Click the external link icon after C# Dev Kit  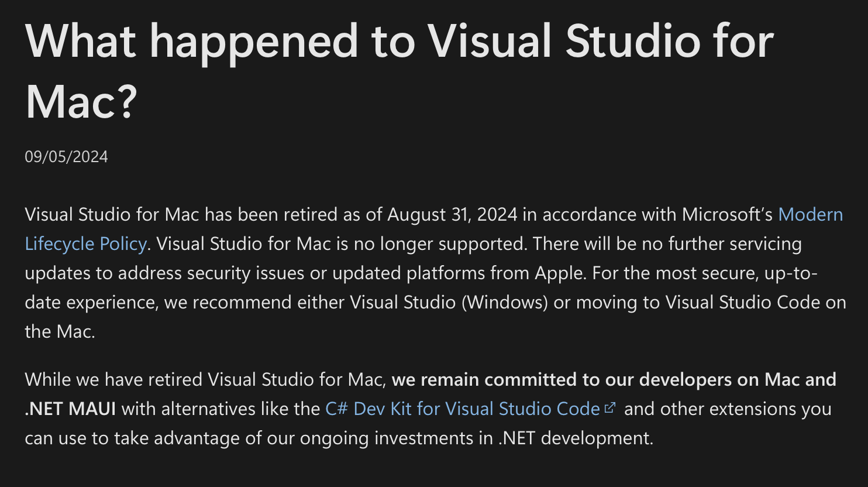pyautogui.click(x=610, y=407)
